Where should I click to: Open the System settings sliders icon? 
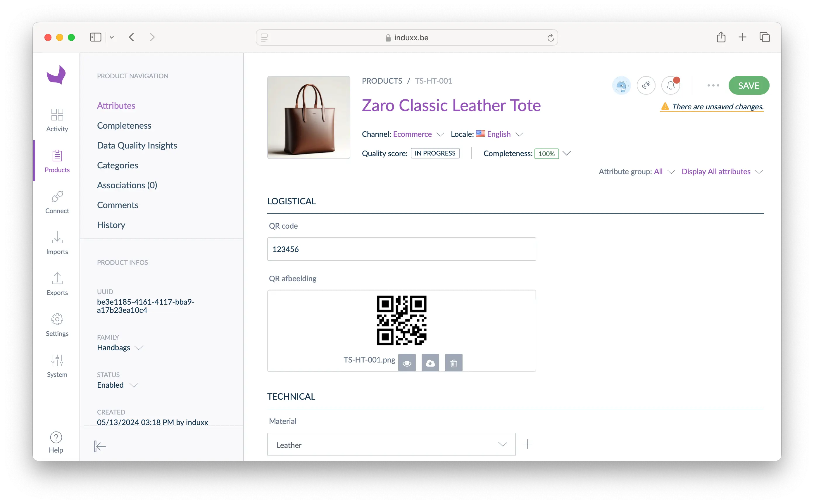coord(57,360)
